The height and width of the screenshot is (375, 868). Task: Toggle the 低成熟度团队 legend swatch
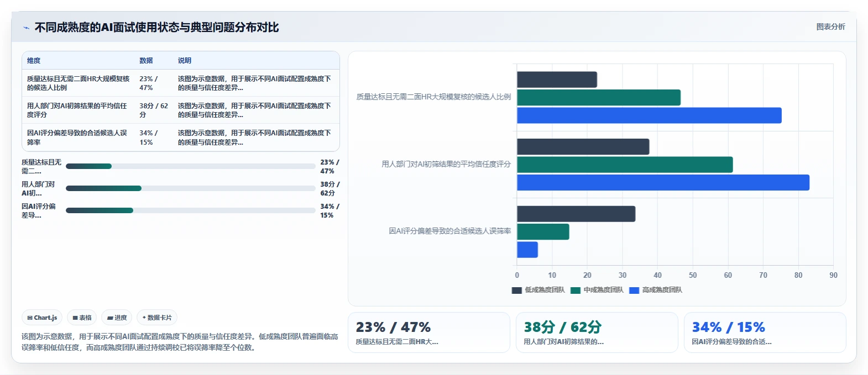pyautogui.click(x=517, y=290)
